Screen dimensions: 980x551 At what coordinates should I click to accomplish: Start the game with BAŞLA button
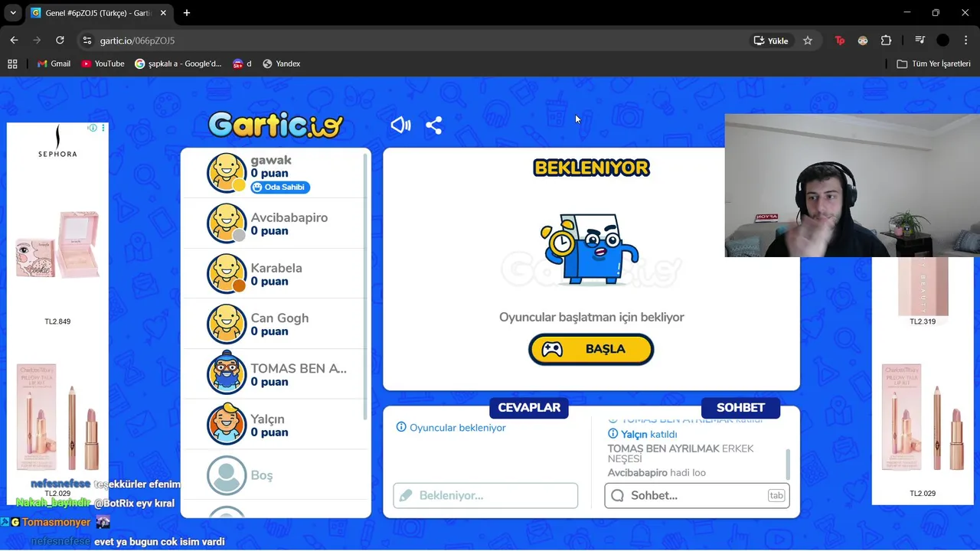point(591,349)
